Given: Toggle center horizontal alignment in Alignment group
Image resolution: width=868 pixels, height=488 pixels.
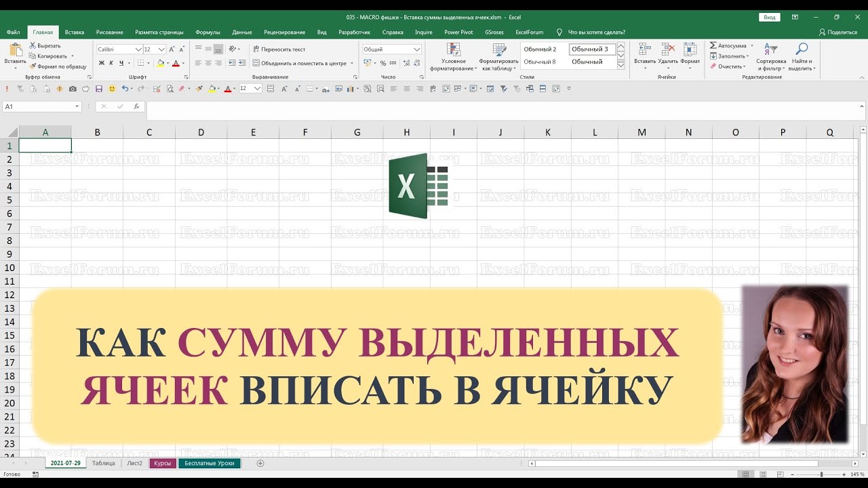Looking at the screenshot, I should point(209,63).
